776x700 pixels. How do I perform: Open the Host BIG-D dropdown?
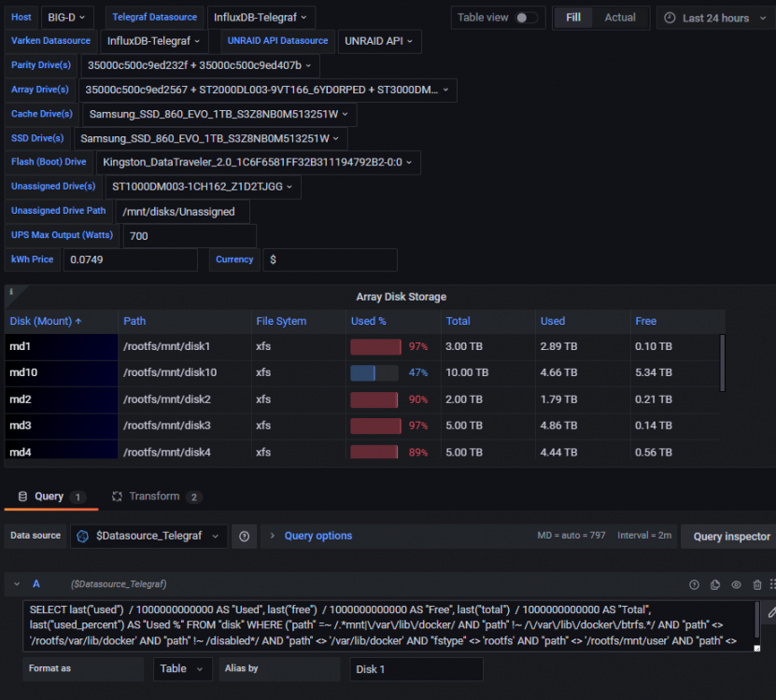coord(66,18)
